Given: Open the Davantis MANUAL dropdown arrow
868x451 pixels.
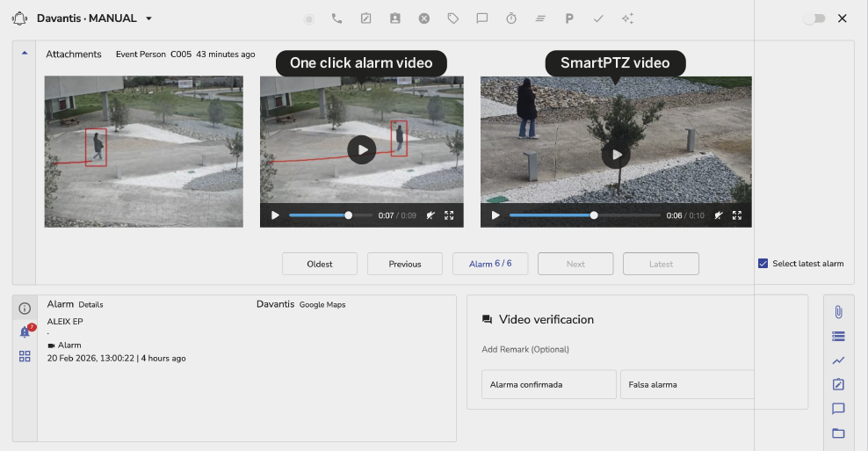Looking at the screenshot, I should (x=149, y=18).
